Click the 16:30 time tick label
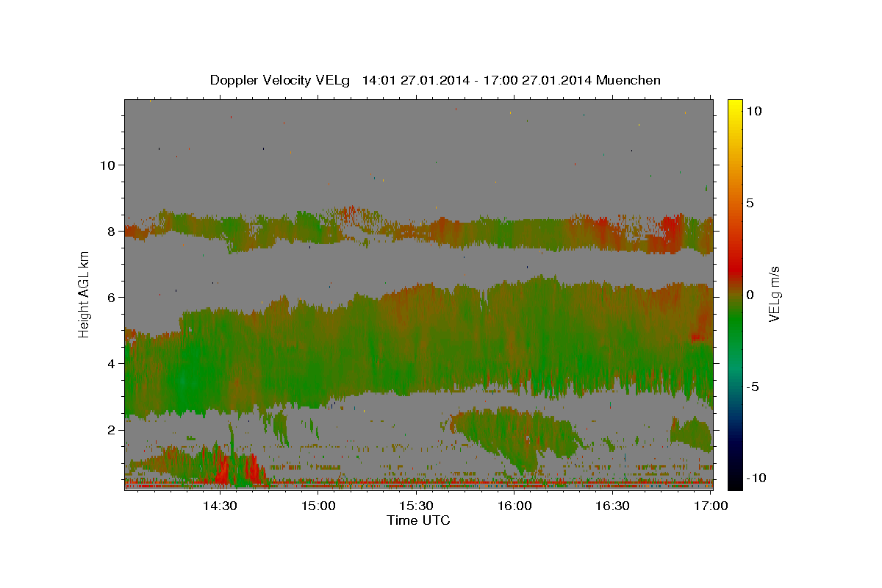This screenshot has height=588, width=882. click(x=612, y=506)
